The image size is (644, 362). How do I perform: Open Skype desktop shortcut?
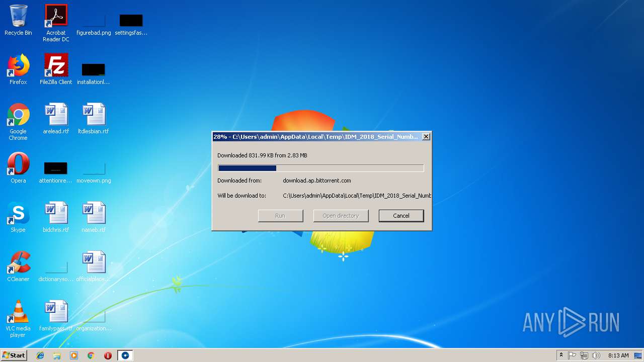click(x=18, y=217)
